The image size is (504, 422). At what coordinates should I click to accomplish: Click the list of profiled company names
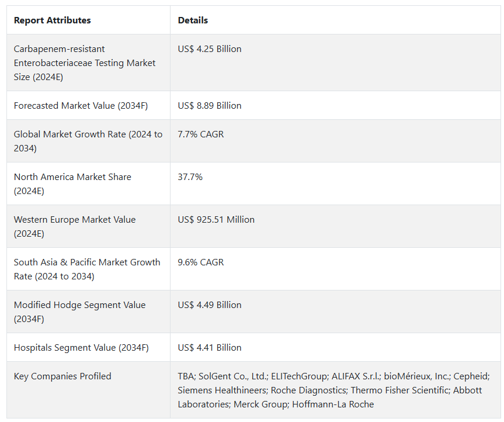click(x=333, y=390)
